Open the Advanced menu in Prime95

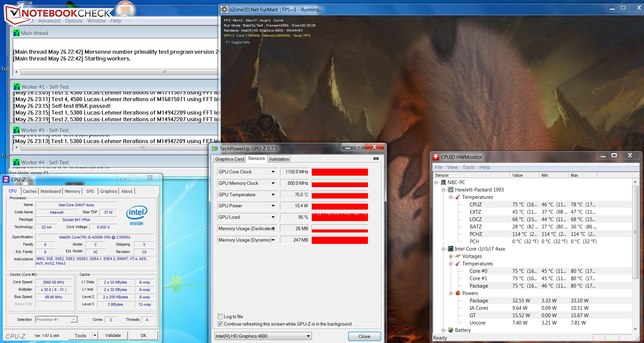pyautogui.click(x=49, y=20)
